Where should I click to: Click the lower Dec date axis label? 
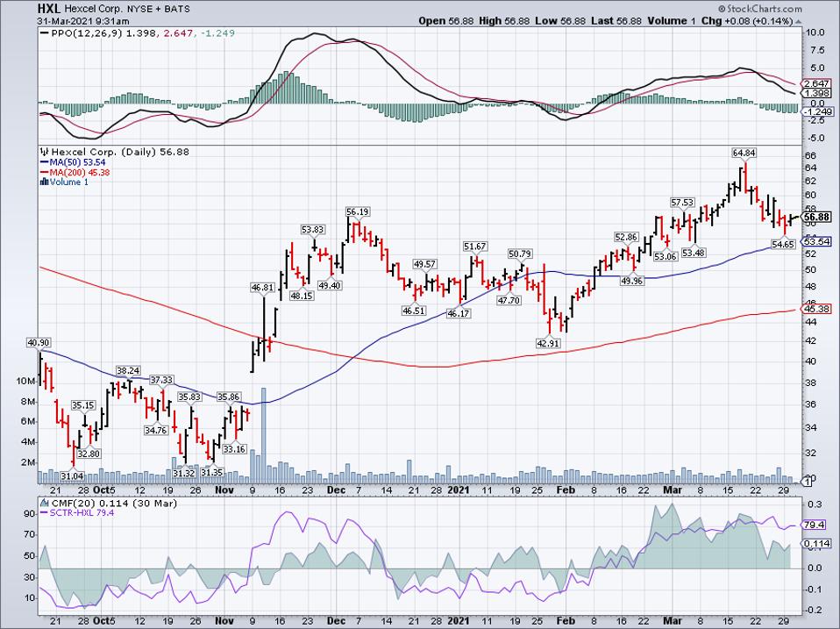[336, 621]
